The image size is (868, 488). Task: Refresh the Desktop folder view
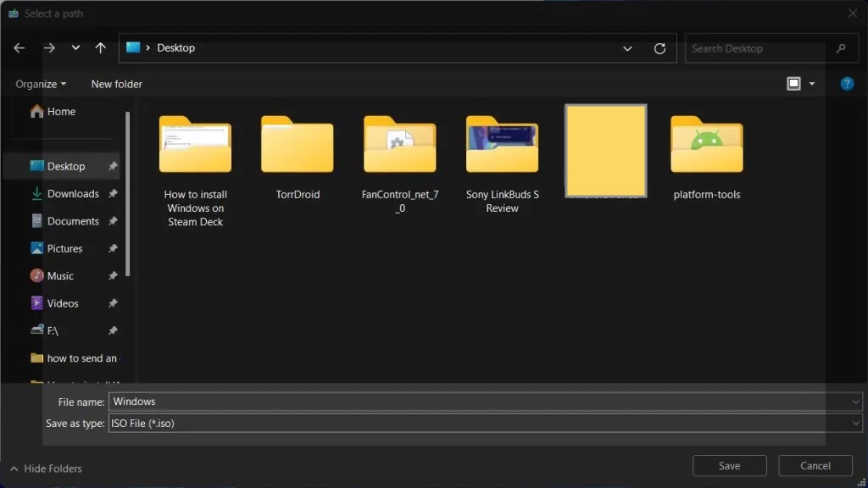(659, 48)
